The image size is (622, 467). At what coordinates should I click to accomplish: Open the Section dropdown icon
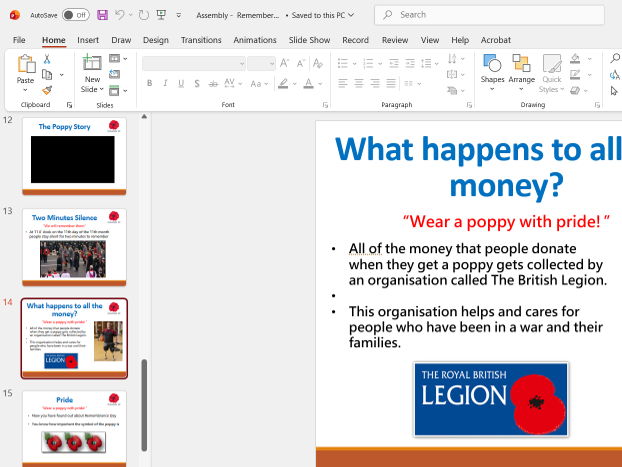click(x=118, y=90)
